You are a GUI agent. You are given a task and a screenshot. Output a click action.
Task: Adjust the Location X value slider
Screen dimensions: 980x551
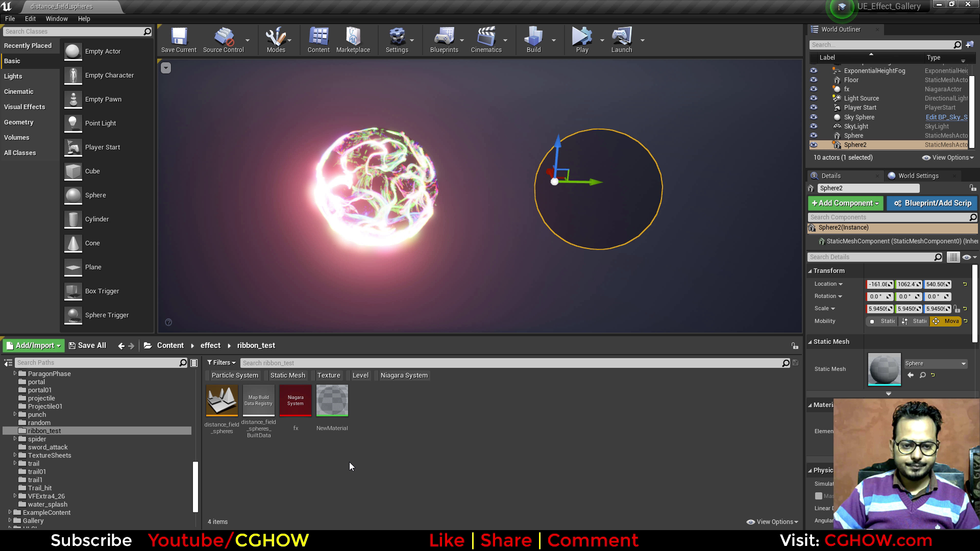click(x=879, y=284)
